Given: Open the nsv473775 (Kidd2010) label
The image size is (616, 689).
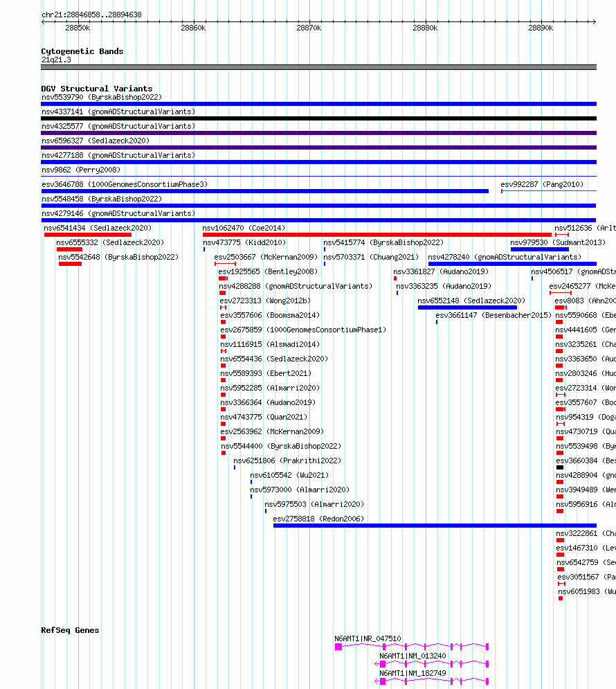Looking at the screenshot, I should (x=244, y=242).
